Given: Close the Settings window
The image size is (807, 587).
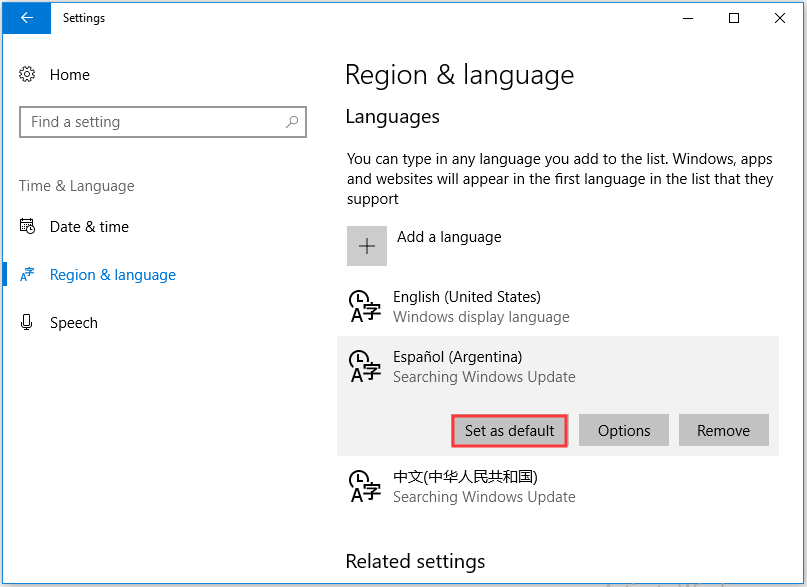Looking at the screenshot, I should [780, 19].
